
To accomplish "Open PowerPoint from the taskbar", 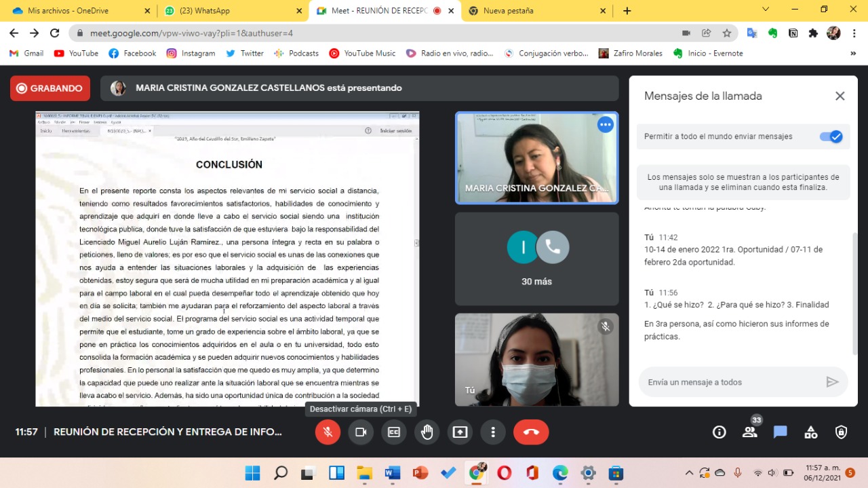I will (420, 472).
